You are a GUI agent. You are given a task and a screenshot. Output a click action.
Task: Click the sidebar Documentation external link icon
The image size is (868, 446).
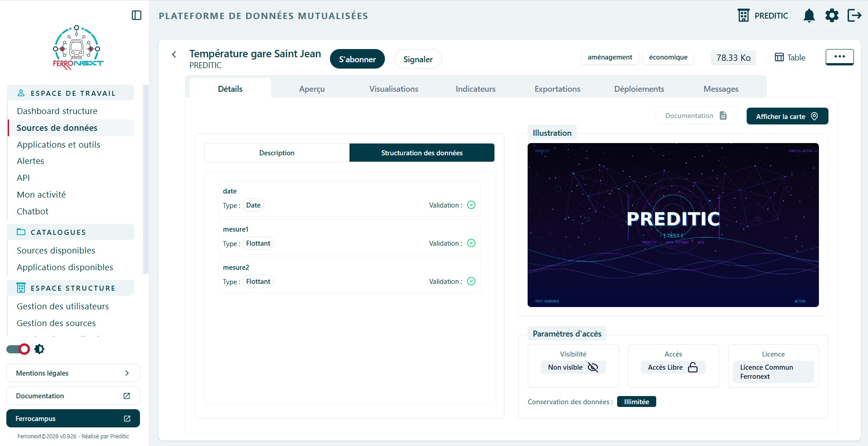[x=127, y=396]
